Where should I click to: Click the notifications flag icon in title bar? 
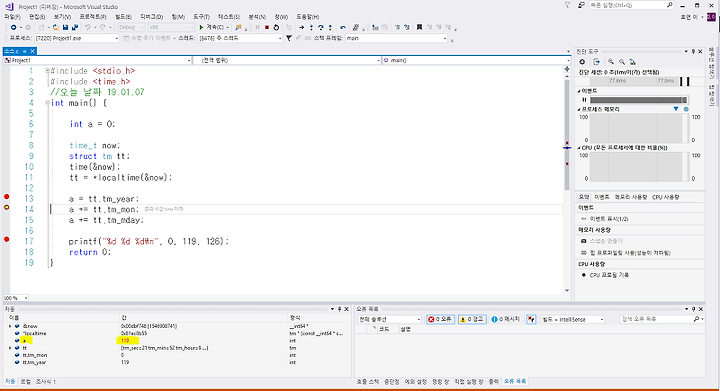568,5
